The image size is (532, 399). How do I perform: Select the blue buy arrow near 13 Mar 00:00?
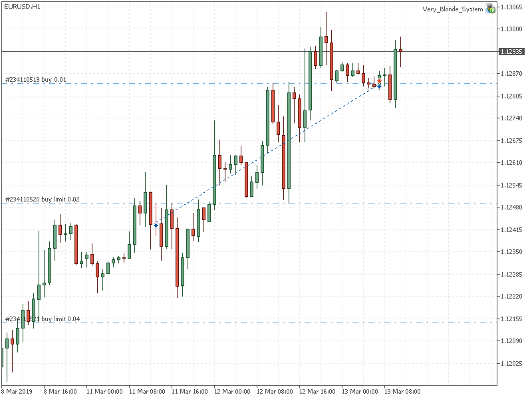pyautogui.click(x=379, y=86)
